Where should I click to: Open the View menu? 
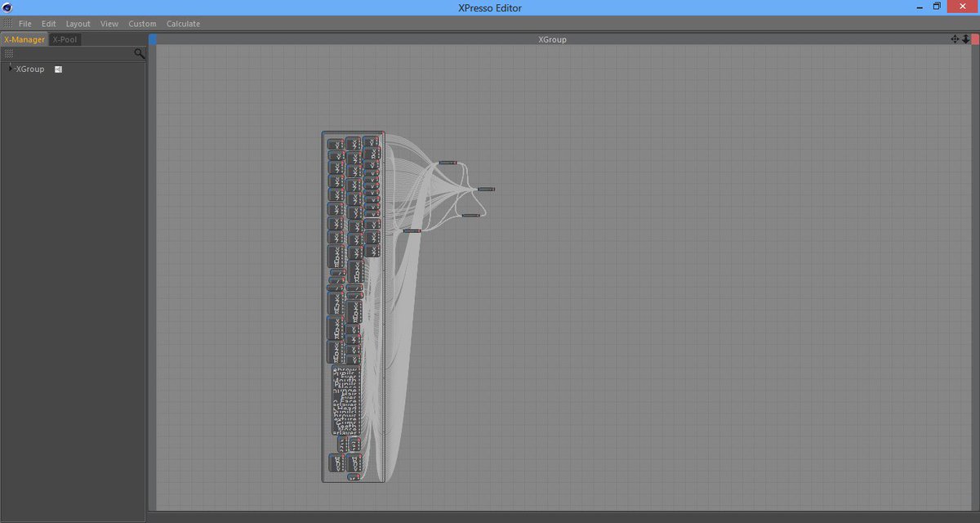[x=109, y=24]
